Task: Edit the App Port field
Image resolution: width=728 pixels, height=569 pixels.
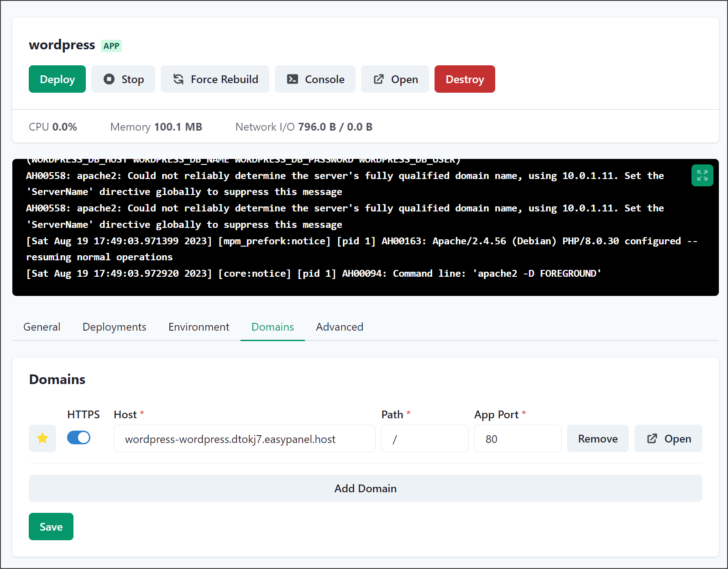Action: tap(518, 438)
